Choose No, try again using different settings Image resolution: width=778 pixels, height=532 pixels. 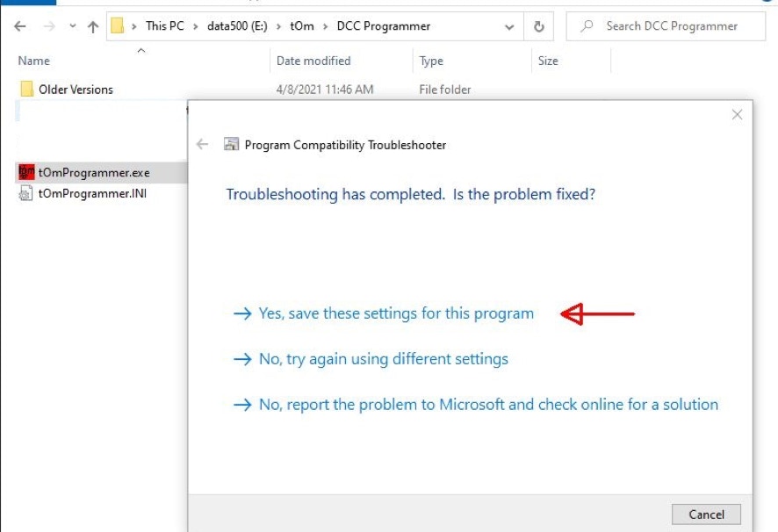click(383, 359)
